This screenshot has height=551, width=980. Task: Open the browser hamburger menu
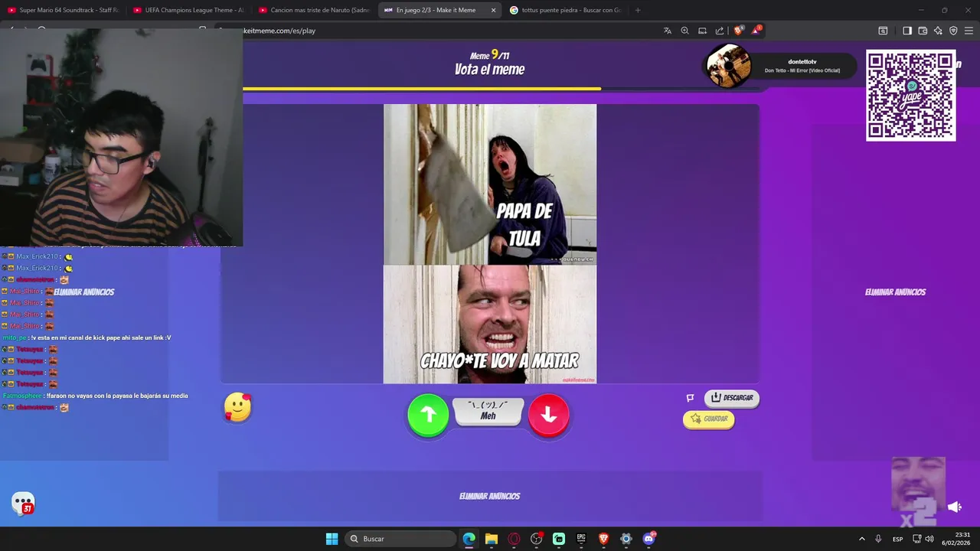(x=969, y=31)
